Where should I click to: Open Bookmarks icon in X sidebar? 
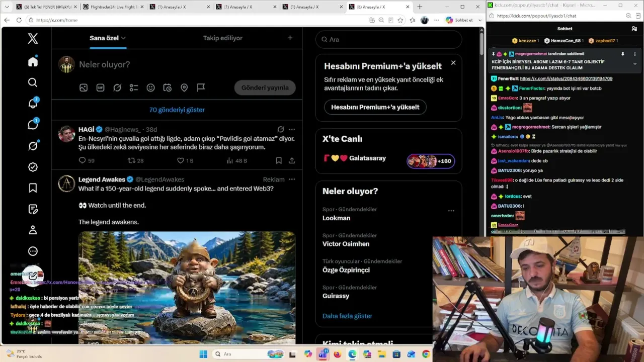pyautogui.click(x=33, y=188)
